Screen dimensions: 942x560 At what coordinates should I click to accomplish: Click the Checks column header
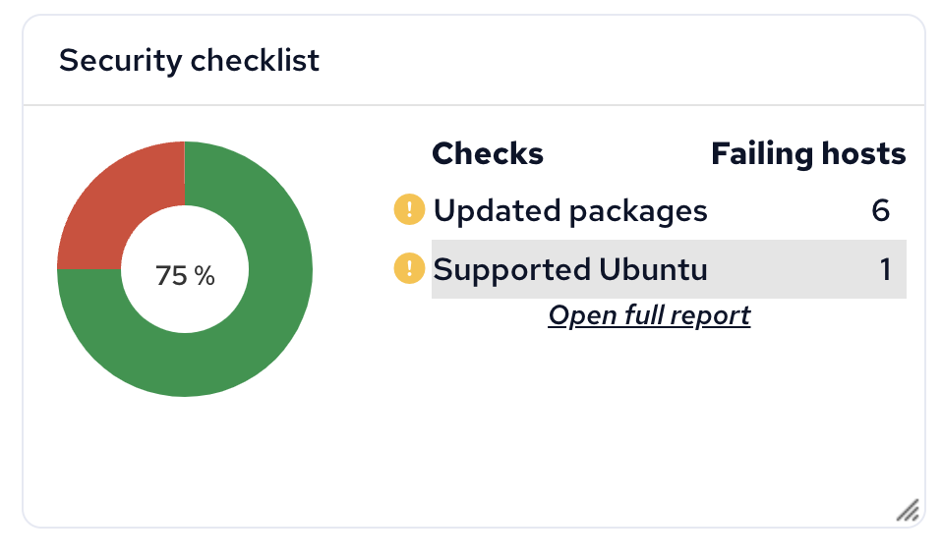pyautogui.click(x=487, y=153)
